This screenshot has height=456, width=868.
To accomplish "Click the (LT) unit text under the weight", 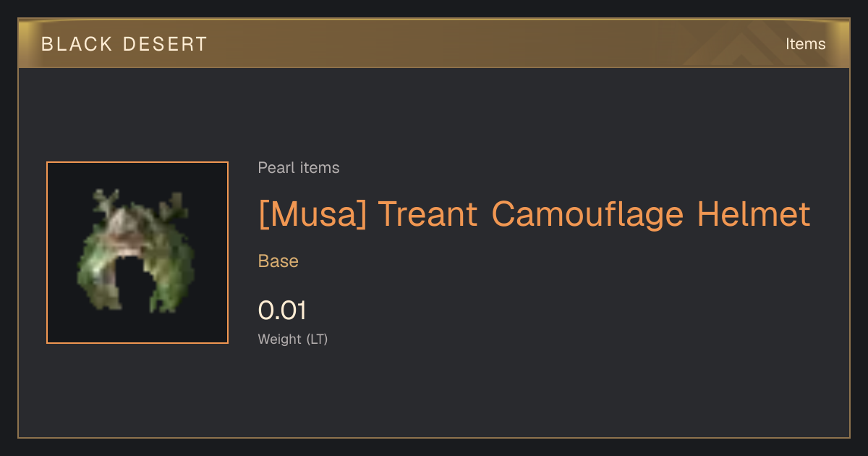I will (317, 339).
